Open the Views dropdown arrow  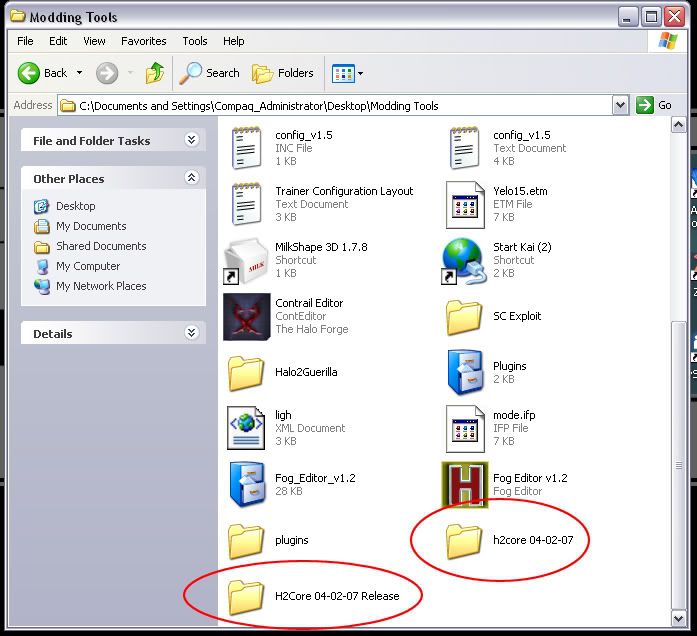[x=361, y=73]
